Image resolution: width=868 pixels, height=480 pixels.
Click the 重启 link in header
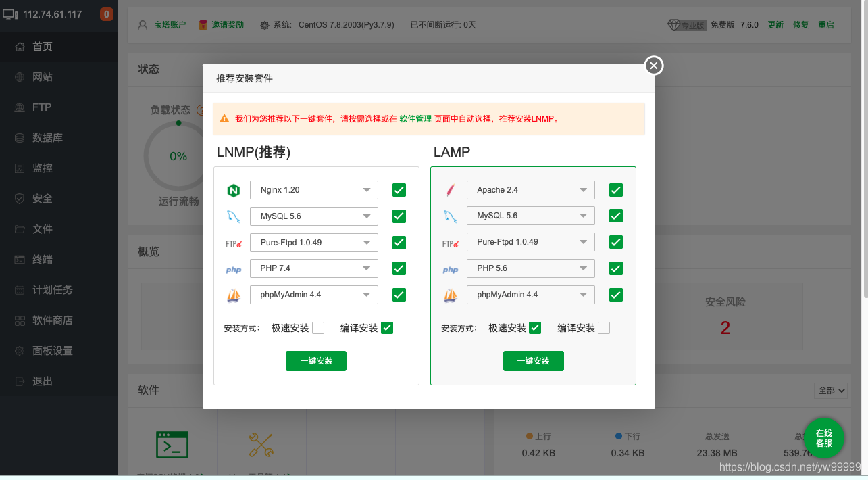(x=825, y=25)
